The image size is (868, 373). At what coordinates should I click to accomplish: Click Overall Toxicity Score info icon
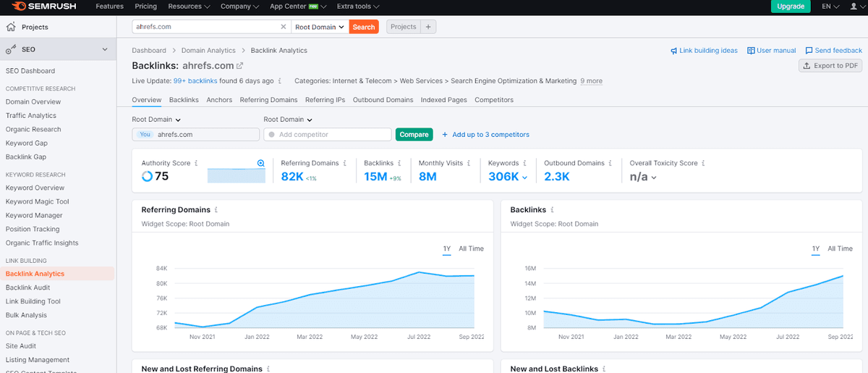703,163
